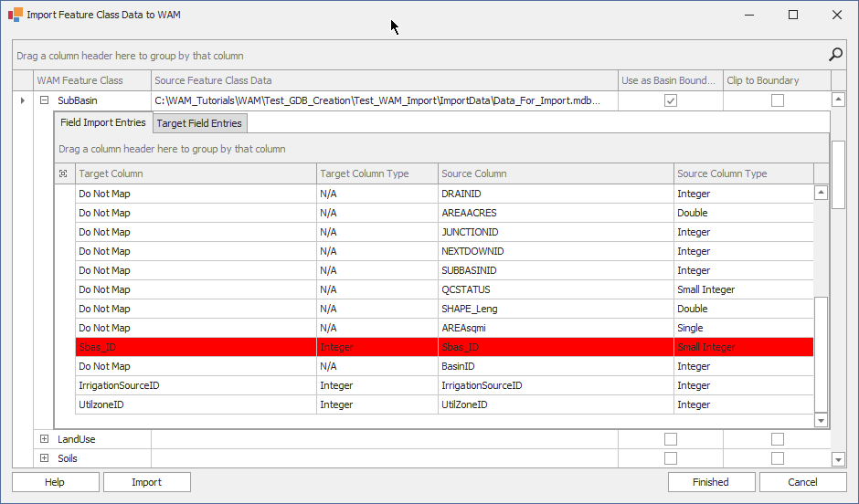
Task: Click the search magnifier icon
Action: tap(835, 55)
